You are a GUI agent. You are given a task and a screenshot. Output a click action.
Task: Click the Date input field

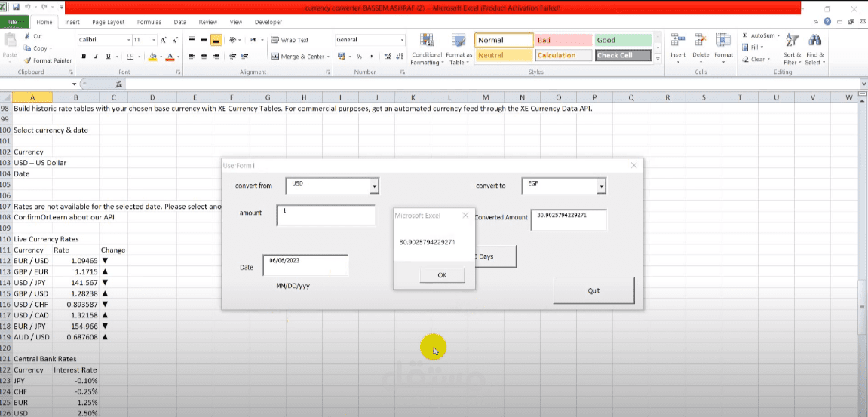tap(305, 265)
